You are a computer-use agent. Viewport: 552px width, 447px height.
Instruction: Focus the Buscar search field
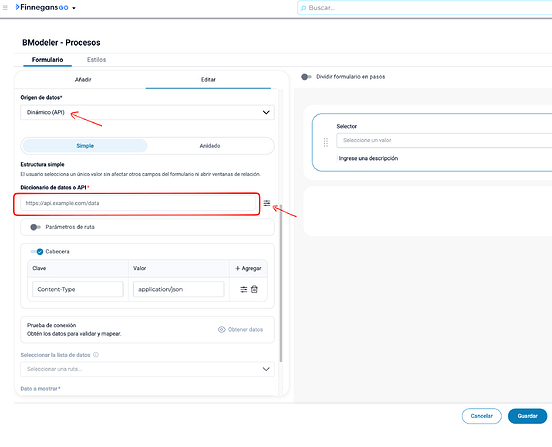(x=424, y=8)
